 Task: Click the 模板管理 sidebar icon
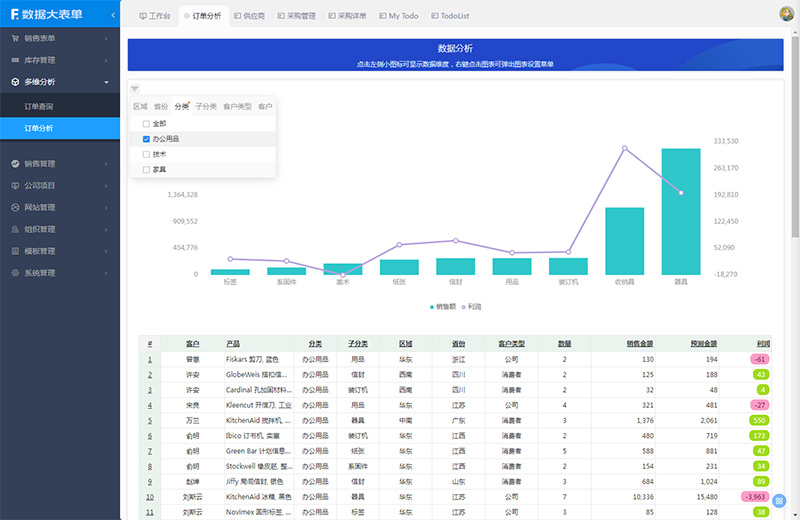tap(15, 251)
